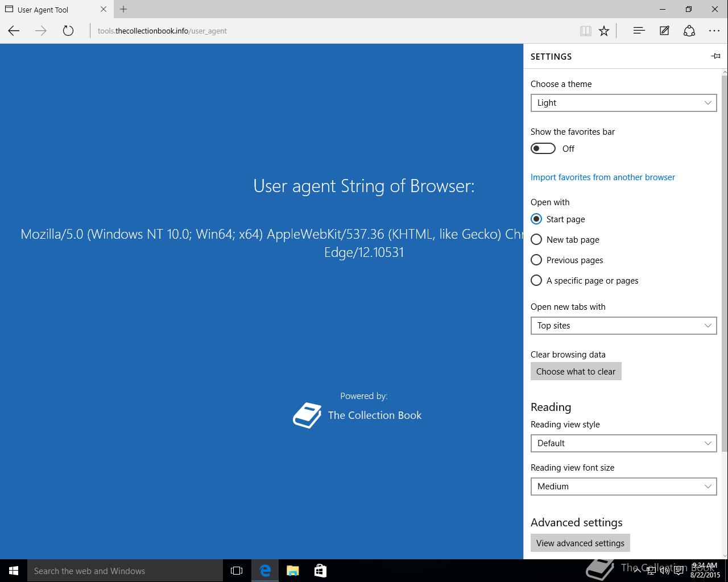Open the Windows Store taskbar icon
Screen dimensions: 728x582
point(320,571)
